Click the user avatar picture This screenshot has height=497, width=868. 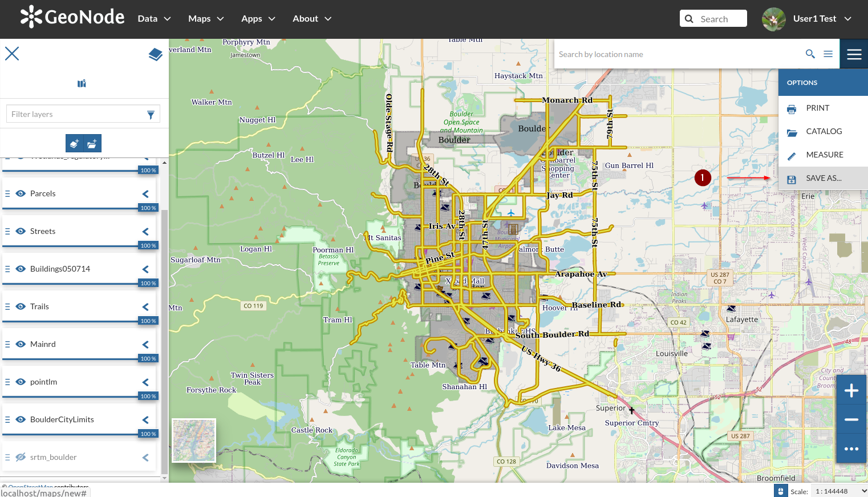pyautogui.click(x=774, y=19)
